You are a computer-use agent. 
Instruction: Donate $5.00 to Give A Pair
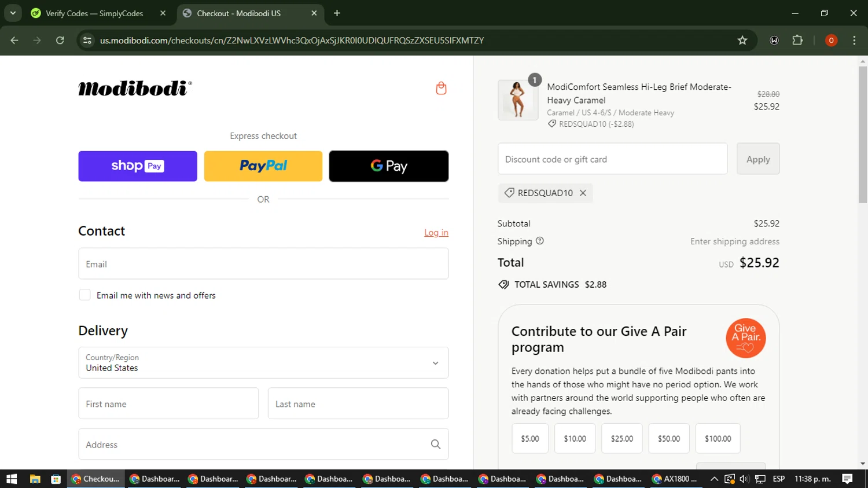point(530,439)
